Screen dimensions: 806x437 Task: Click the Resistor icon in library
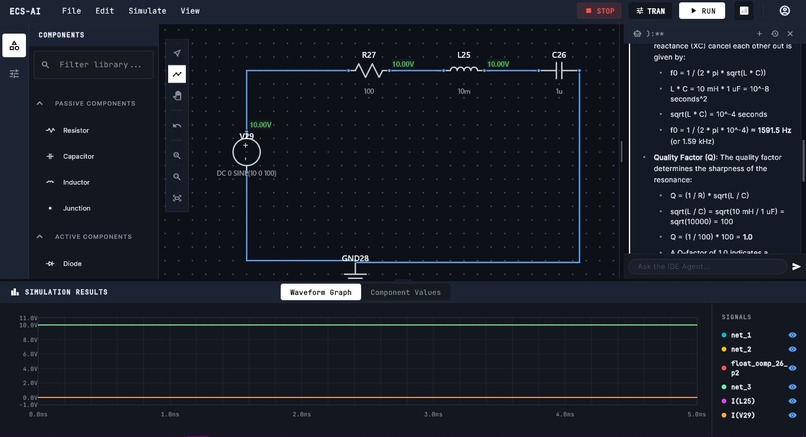pyautogui.click(x=50, y=131)
